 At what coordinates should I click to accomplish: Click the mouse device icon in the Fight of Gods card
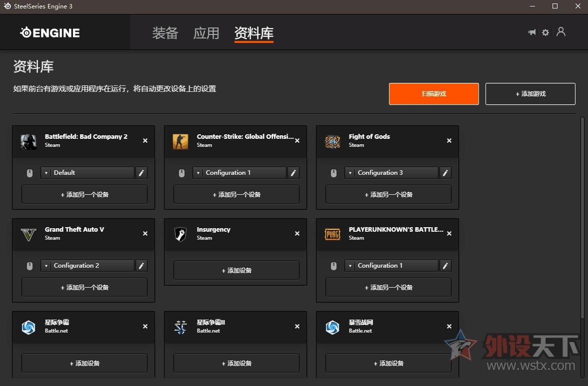[x=333, y=173]
